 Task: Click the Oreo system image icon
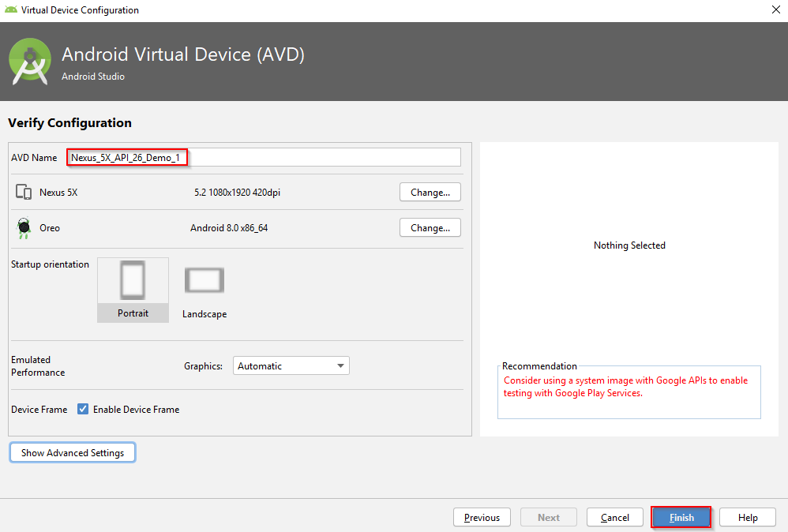(x=24, y=228)
